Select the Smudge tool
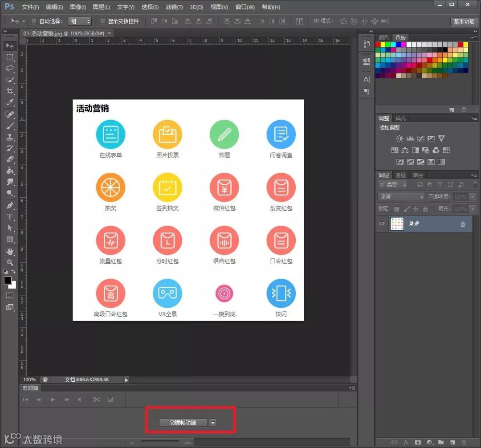Screen dimensions: 481x448 coord(10,182)
